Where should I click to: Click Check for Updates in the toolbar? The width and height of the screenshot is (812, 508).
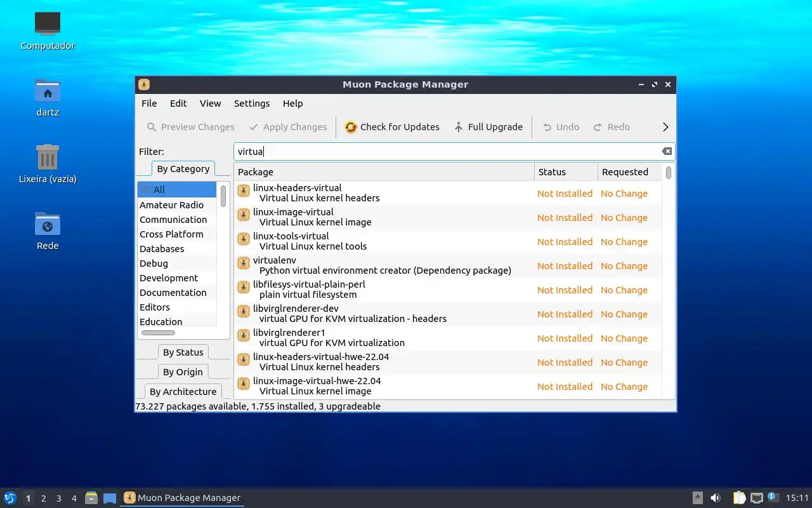(x=392, y=127)
